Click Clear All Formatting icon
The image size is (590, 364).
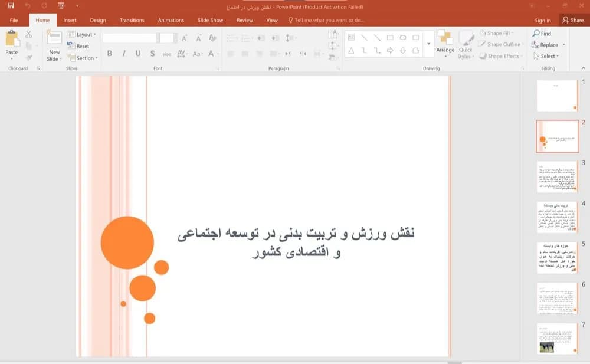[212, 38]
